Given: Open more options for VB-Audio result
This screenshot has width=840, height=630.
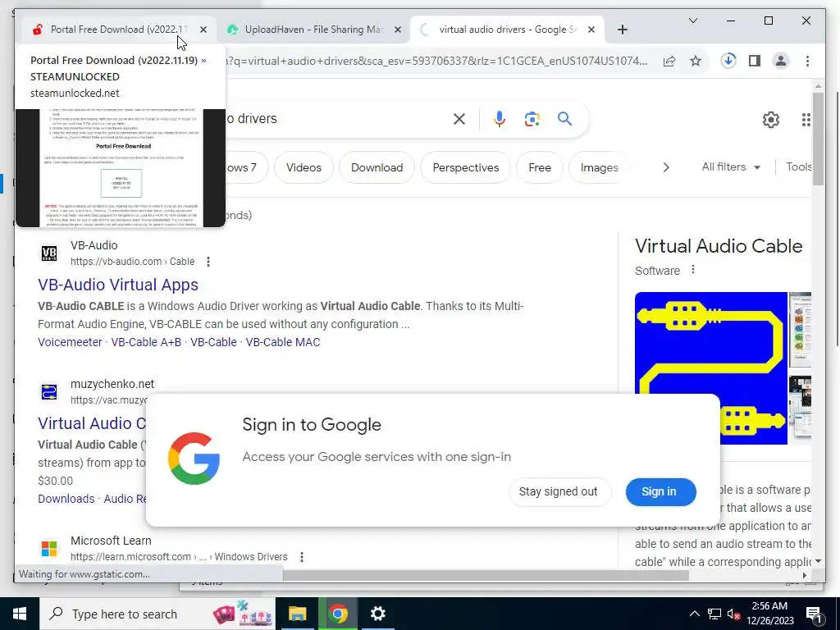Looking at the screenshot, I should (x=208, y=262).
